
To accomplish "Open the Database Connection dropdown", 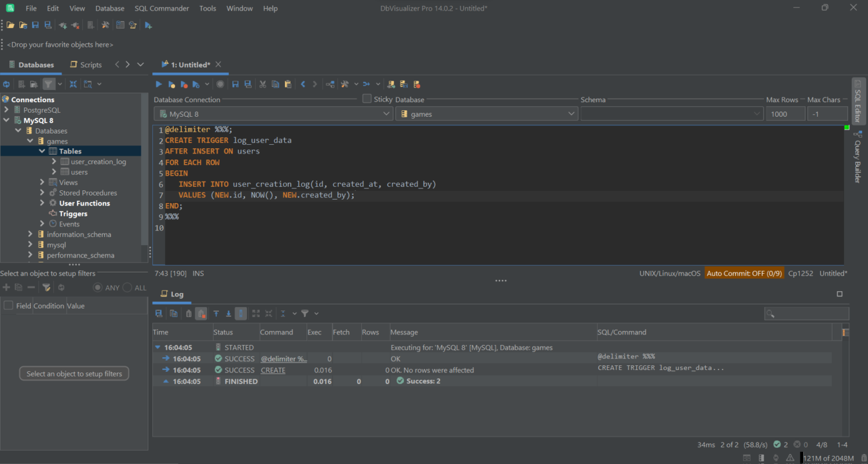I will click(x=386, y=113).
